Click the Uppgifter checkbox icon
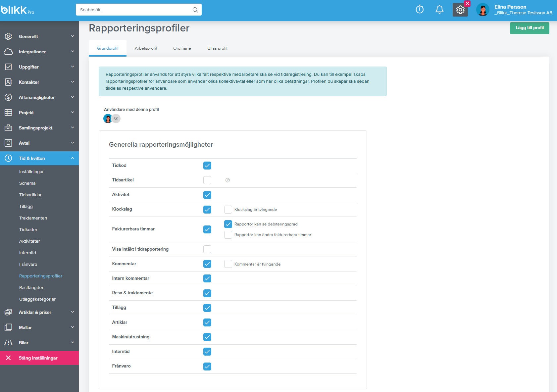The height and width of the screenshot is (392, 557). click(x=8, y=67)
